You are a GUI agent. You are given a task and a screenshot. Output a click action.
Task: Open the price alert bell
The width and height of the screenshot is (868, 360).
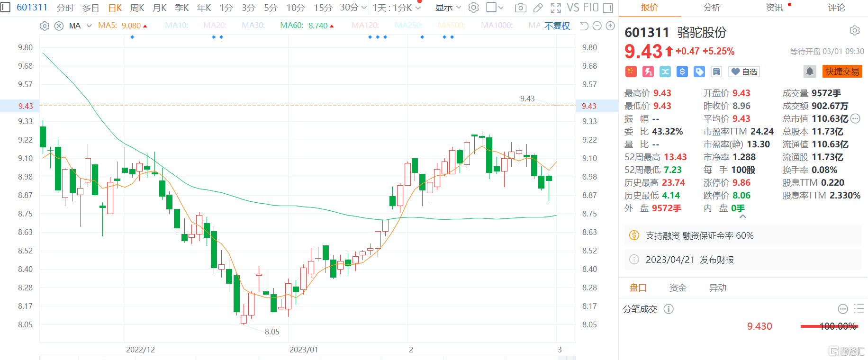pyautogui.click(x=810, y=72)
